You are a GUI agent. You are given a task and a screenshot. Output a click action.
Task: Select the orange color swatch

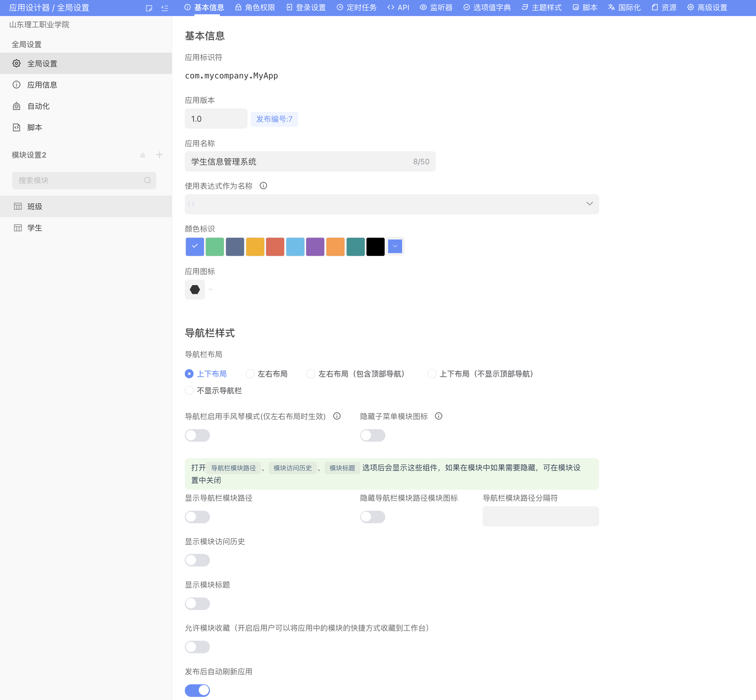click(x=335, y=246)
